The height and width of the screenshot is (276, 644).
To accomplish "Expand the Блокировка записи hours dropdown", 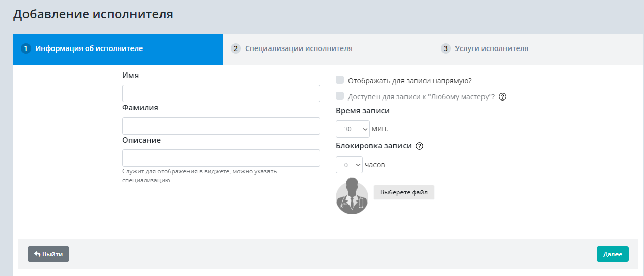I will coord(349,165).
